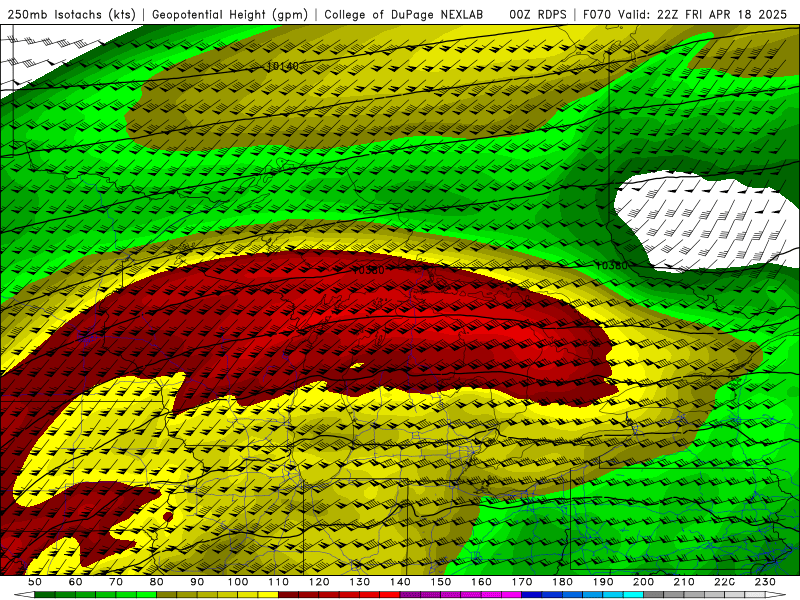Click the "00Z RDPS" model run label

tap(538, 14)
